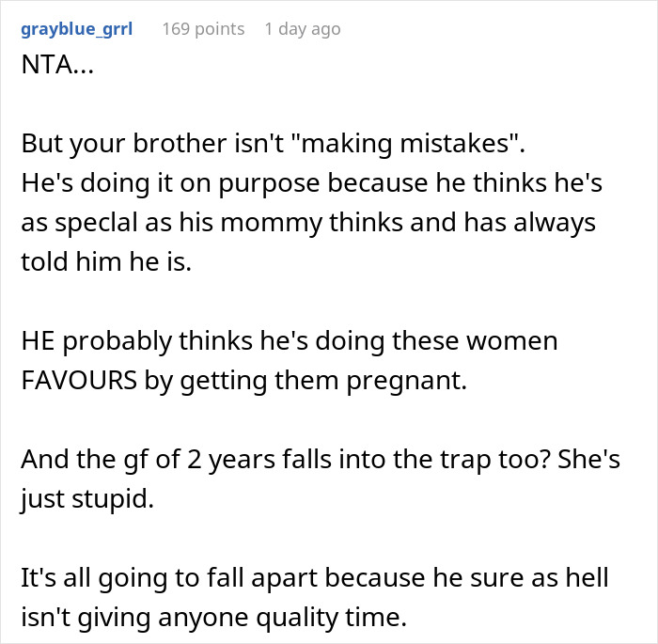Click the 169 points score
Viewport: 658px width, 644px height.
(203, 29)
